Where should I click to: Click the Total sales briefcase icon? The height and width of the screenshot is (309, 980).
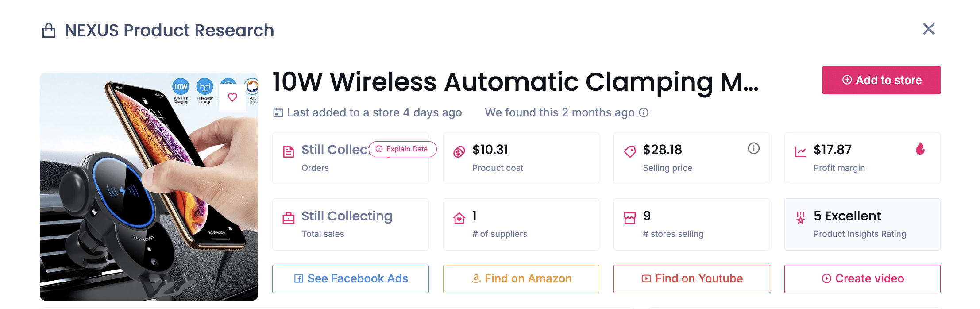tap(288, 218)
